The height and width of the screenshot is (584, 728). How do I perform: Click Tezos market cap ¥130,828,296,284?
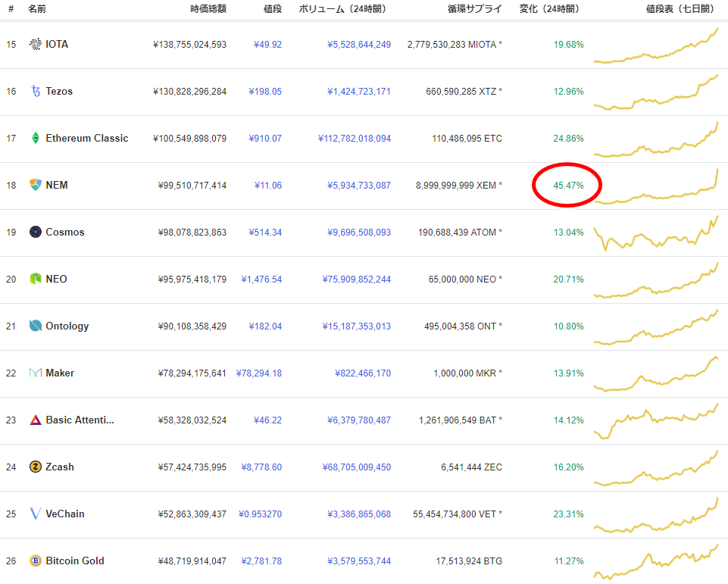tap(189, 92)
